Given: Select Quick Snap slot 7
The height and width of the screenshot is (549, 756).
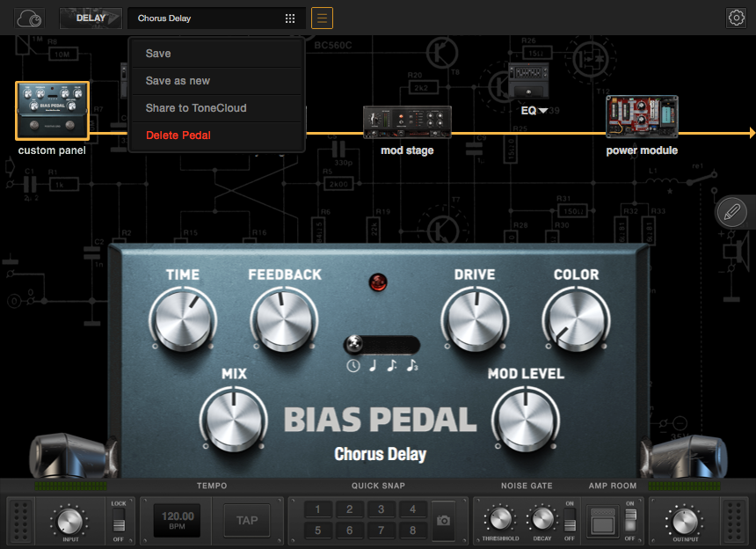Looking at the screenshot, I should click(x=381, y=531).
